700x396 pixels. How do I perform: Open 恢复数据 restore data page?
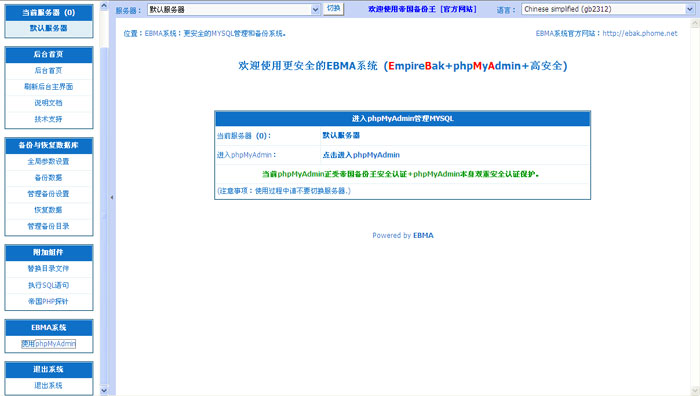click(x=49, y=210)
